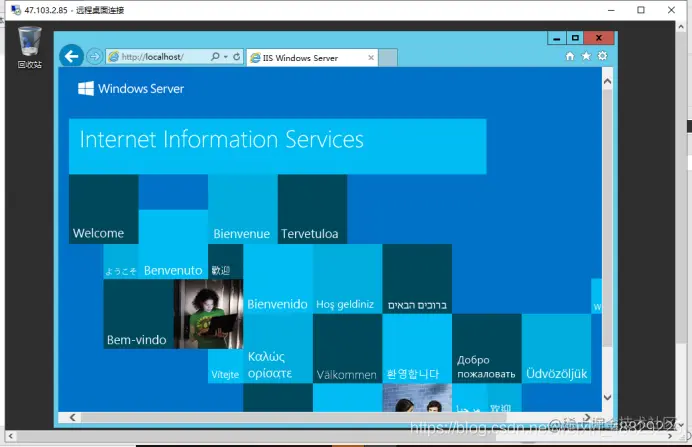Click the Japanese ようこそ tile
Screen dimensions: 692x447
[x=121, y=261]
